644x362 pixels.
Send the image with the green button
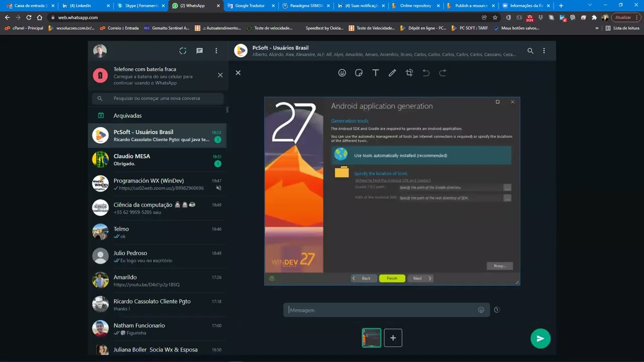point(540,338)
